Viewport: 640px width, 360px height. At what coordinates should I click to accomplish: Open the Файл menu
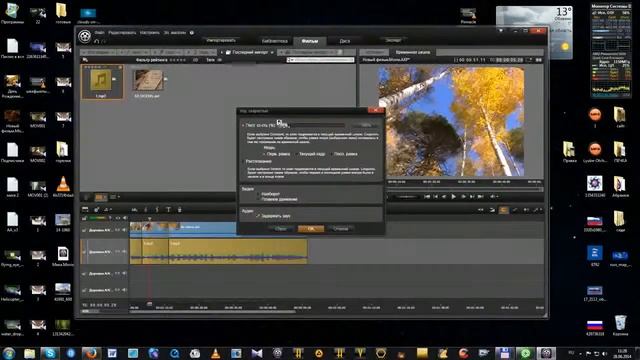99,33
